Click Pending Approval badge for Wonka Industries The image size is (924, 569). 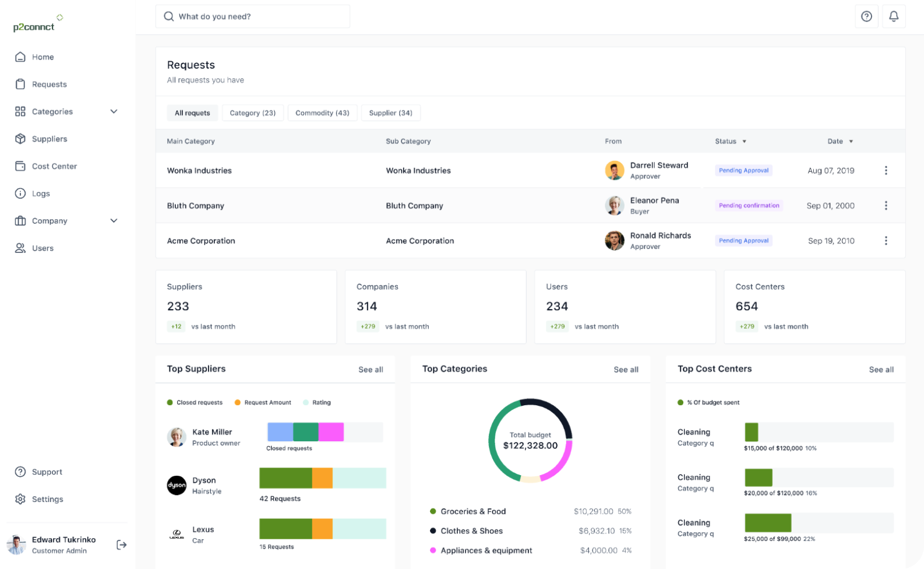click(743, 170)
